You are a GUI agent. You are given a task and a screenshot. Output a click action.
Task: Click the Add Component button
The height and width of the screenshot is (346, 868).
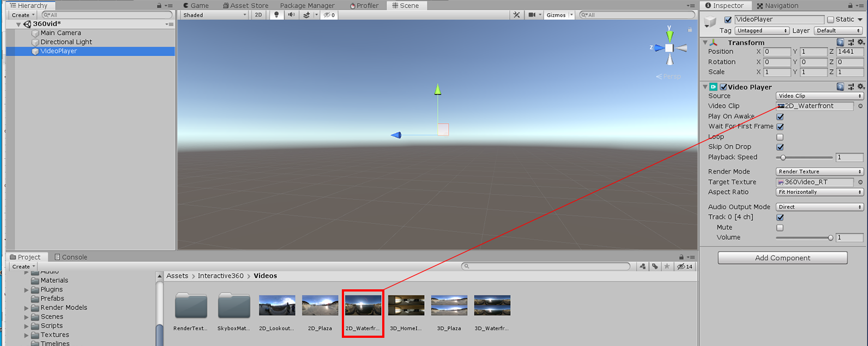pyautogui.click(x=782, y=258)
